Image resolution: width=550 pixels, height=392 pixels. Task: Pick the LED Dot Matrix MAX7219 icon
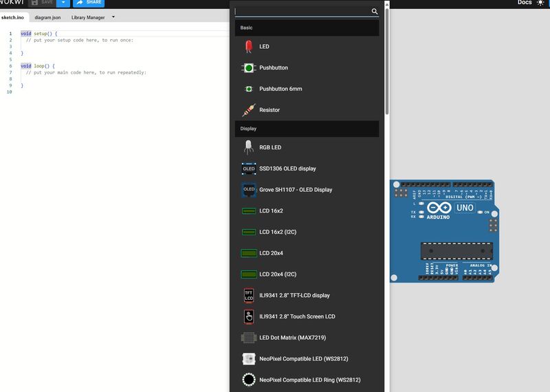click(249, 338)
